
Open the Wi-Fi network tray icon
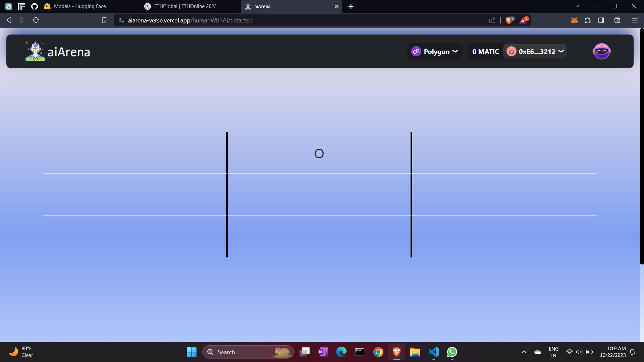click(x=569, y=352)
